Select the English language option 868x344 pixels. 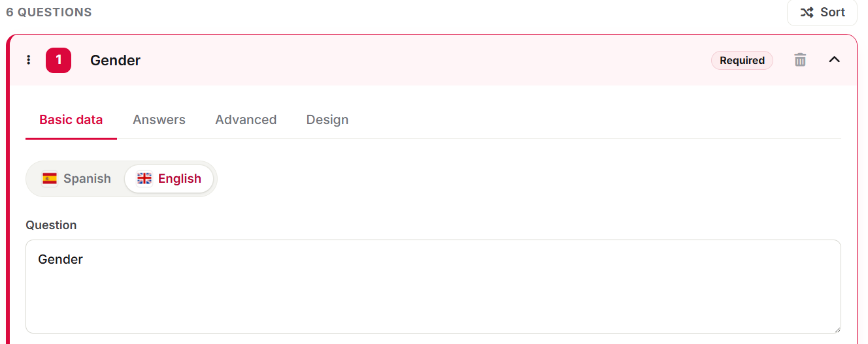pyautogui.click(x=169, y=179)
